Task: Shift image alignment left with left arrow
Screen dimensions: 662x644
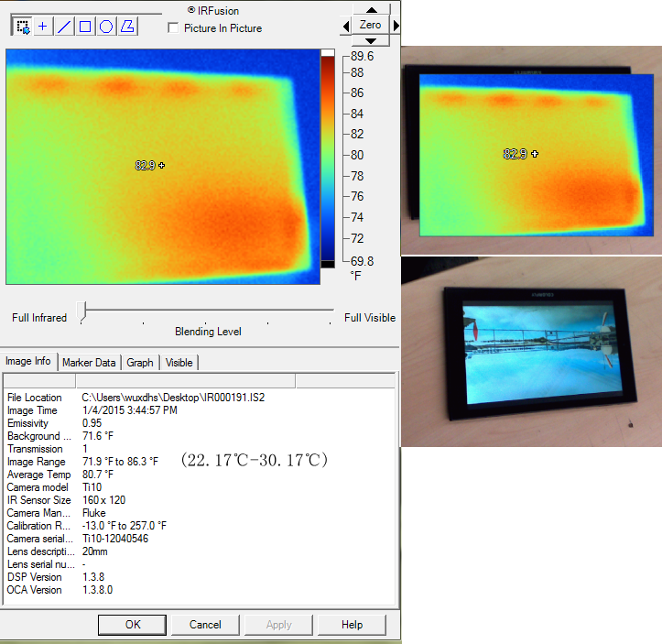Action: point(345,26)
